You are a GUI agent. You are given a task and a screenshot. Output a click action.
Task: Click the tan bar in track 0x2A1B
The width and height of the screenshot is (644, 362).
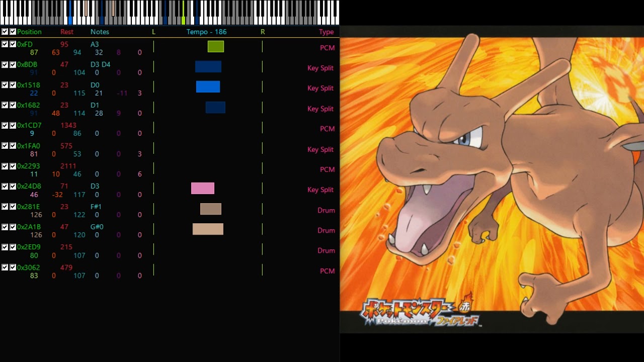(208, 229)
